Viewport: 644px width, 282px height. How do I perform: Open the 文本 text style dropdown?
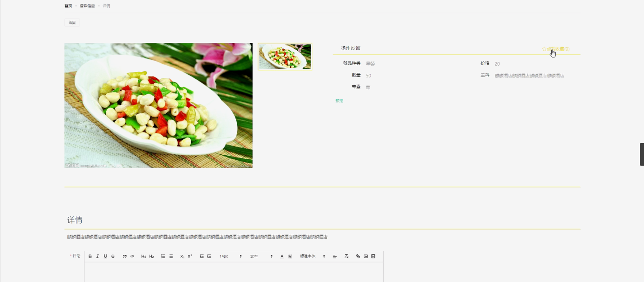point(261,256)
